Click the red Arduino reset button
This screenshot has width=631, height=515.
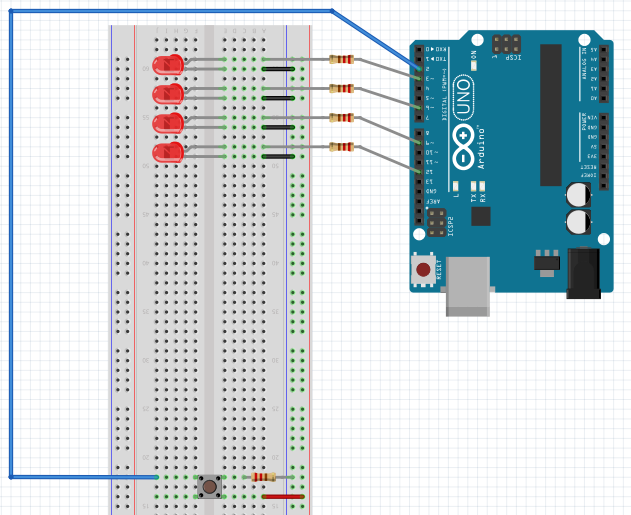coord(424,269)
